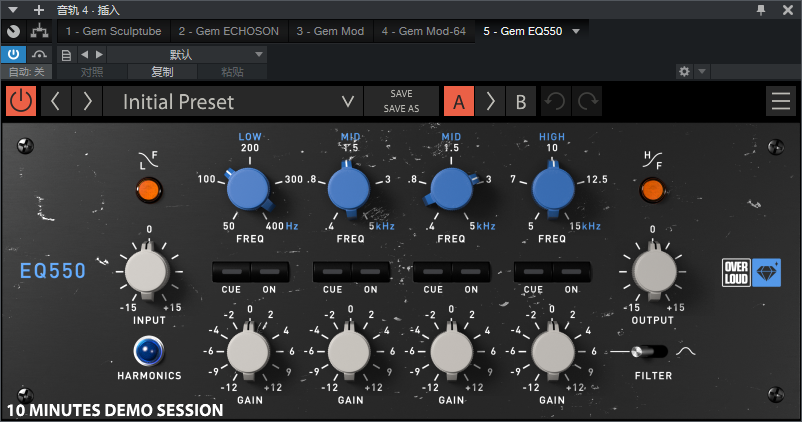Switch to 4 - Gem Mod-64 tab
802x422 pixels.
pyautogui.click(x=424, y=31)
